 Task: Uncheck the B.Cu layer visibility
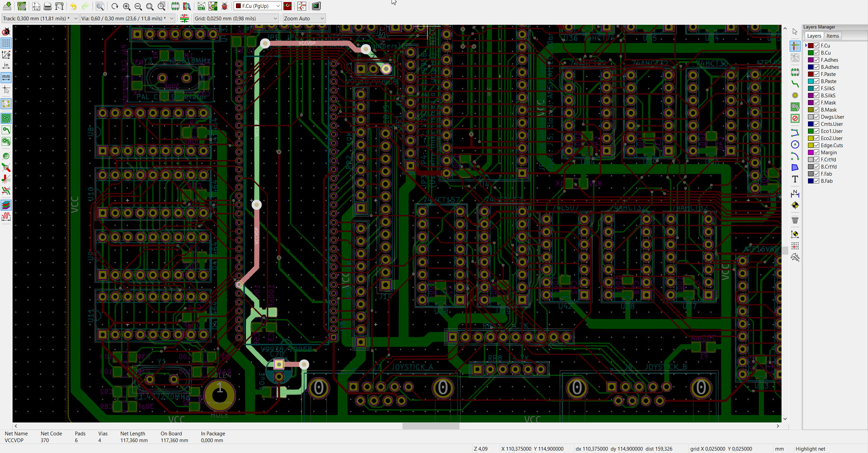pos(816,53)
